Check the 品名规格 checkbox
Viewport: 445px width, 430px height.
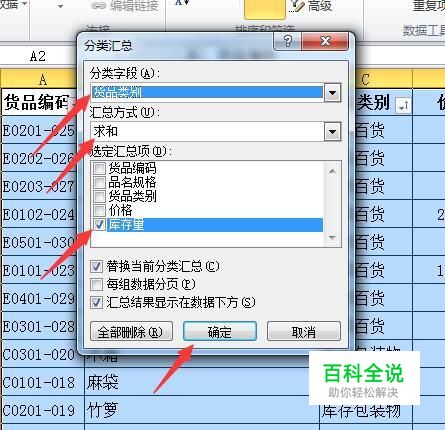(99, 182)
